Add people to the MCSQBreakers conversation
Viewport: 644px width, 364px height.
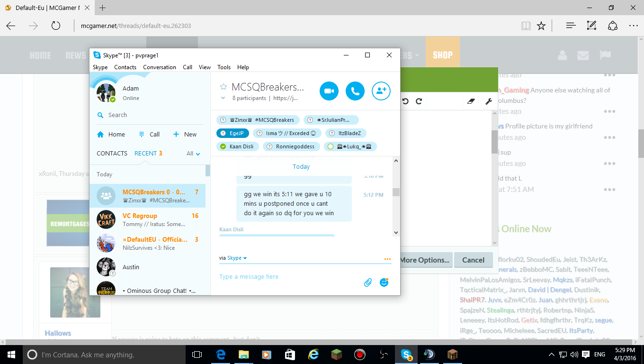pyautogui.click(x=381, y=91)
